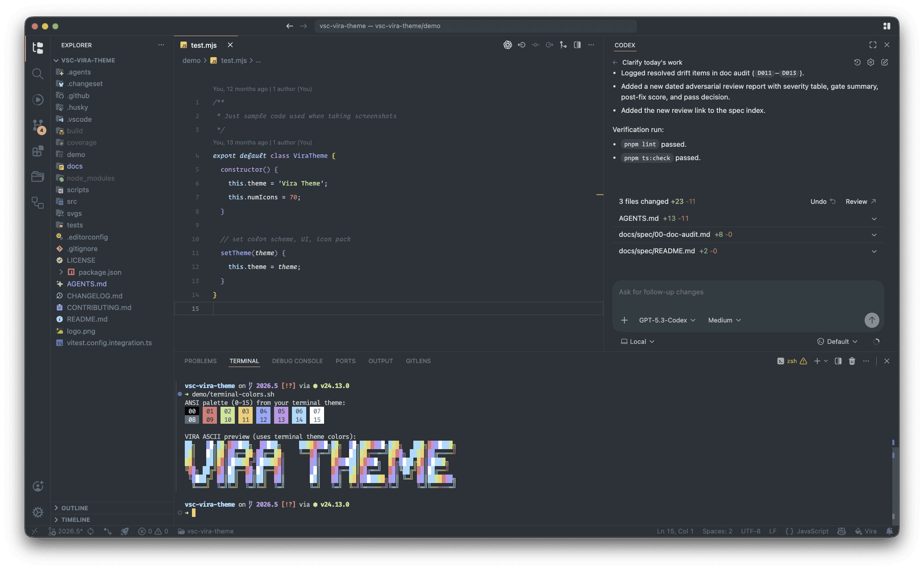This screenshot has height=570, width=924.
Task: Switch to the PROBLEMS tab
Action: click(200, 361)
